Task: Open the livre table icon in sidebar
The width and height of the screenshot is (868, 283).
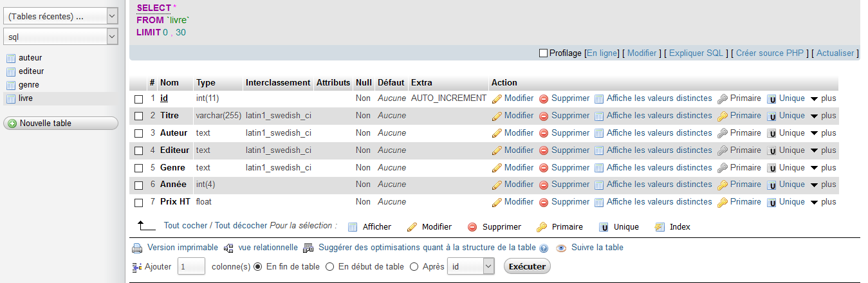Action: coord(11,98)
